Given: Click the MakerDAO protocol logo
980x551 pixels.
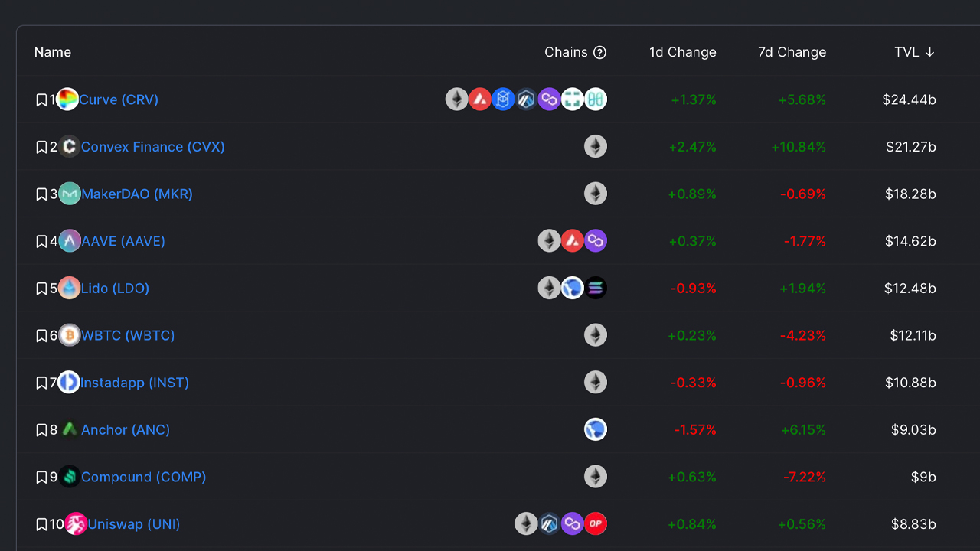Looking at the screenshot, I should pyautogui.click(x=69, y=194).
